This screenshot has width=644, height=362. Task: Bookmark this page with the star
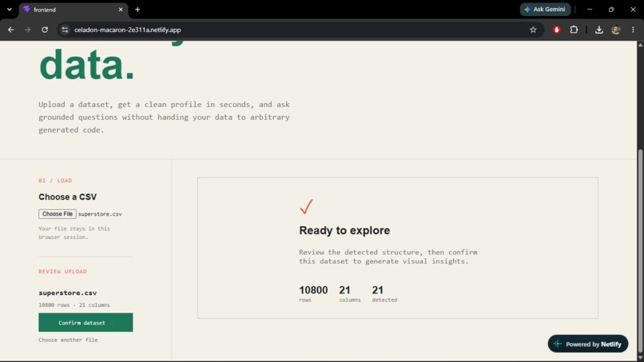(x=533, y=30)
